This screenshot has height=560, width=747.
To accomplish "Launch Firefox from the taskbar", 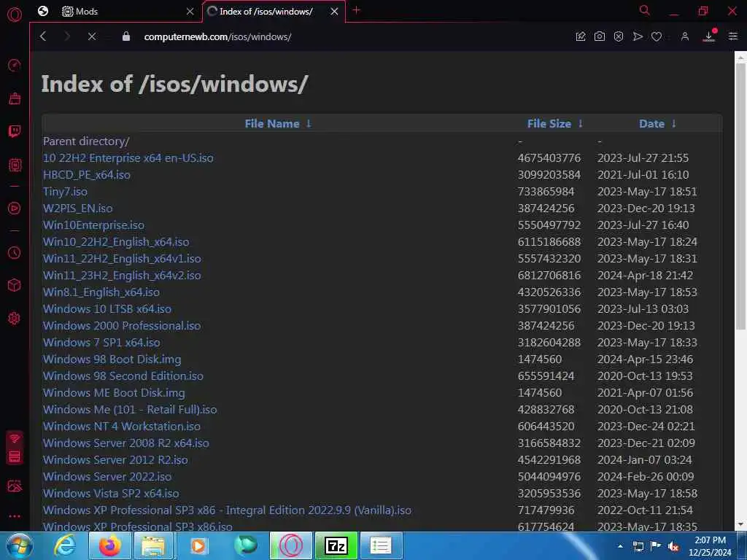I will point(109,545).
